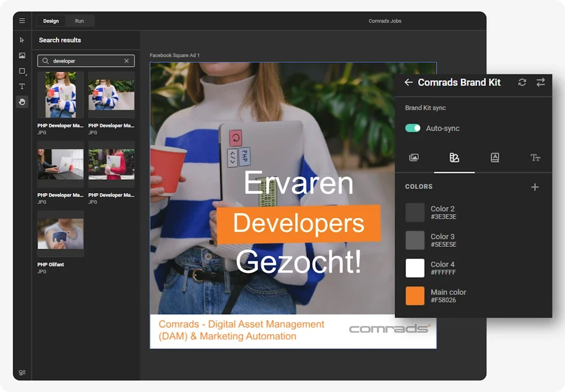
Task: Select the PHP Olifant thumbnail
Action: [61, 234]
